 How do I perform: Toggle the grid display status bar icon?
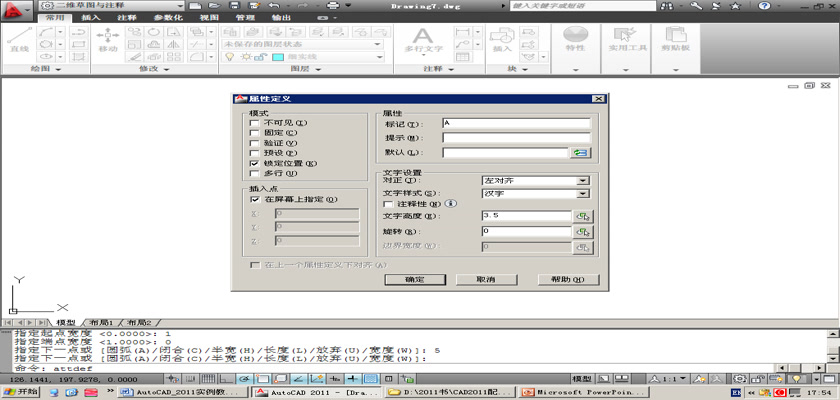208,379
